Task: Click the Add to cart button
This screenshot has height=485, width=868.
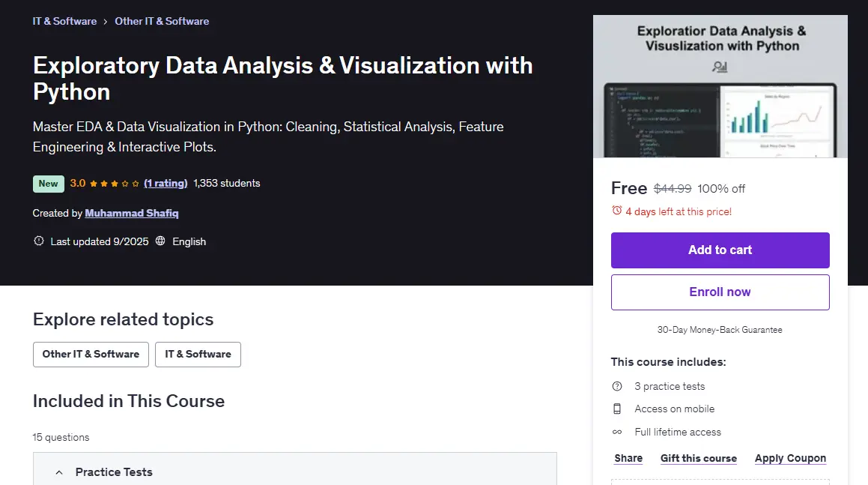Action: coord(720,250)
